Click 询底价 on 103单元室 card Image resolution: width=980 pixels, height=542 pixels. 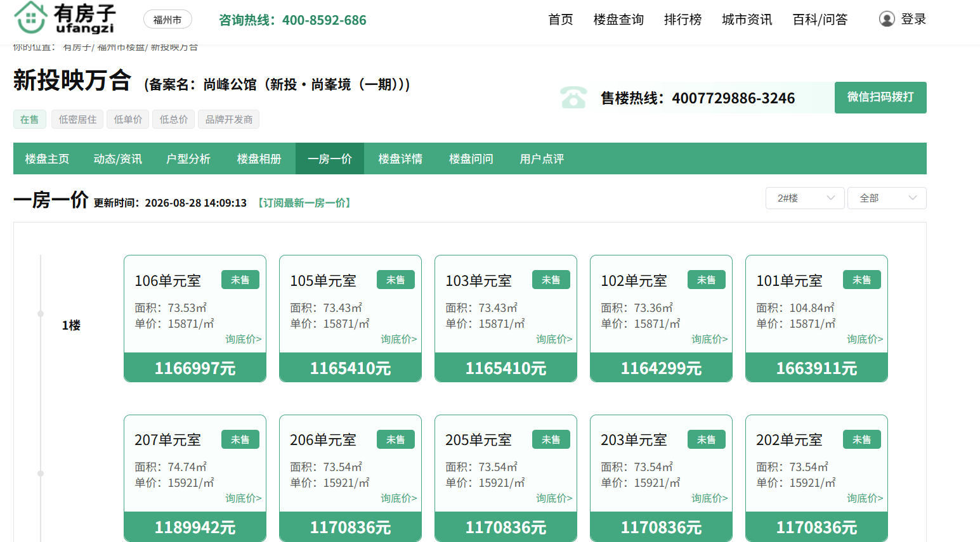pyautogui.click(x=554, y=339)
